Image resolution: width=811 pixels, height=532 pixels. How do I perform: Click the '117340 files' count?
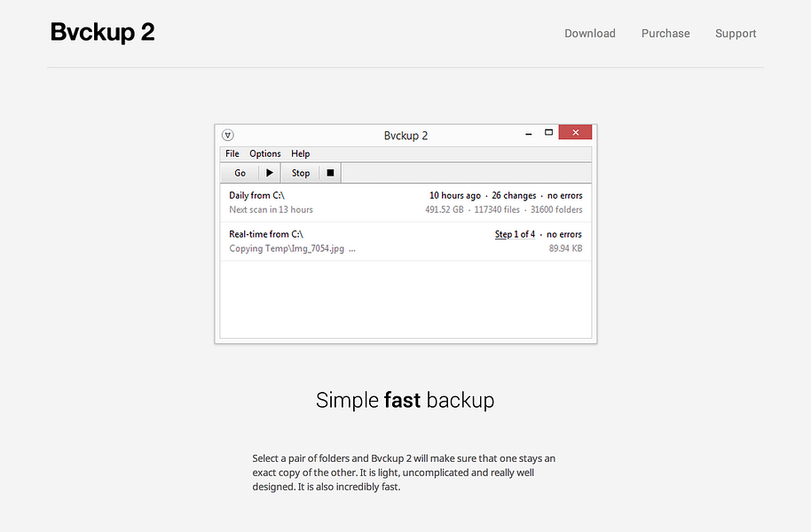tap(497, 209)
